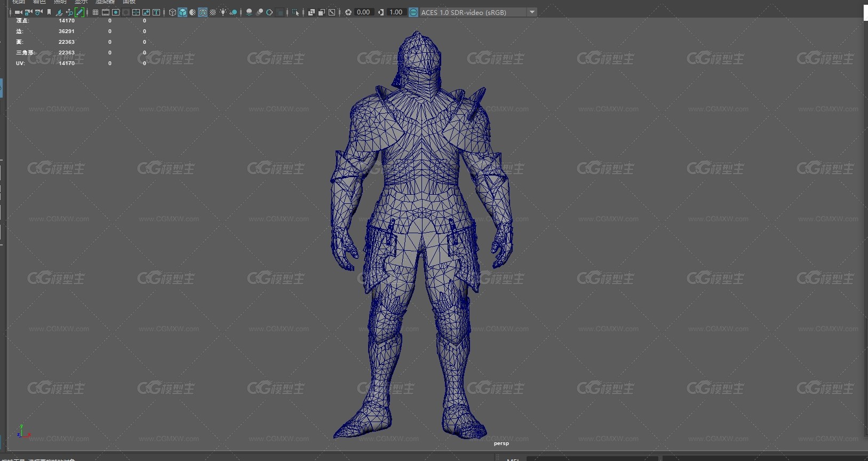Click the Gamma contrast icon
Viewport: 868px width, 461px height.
(381, 12)
